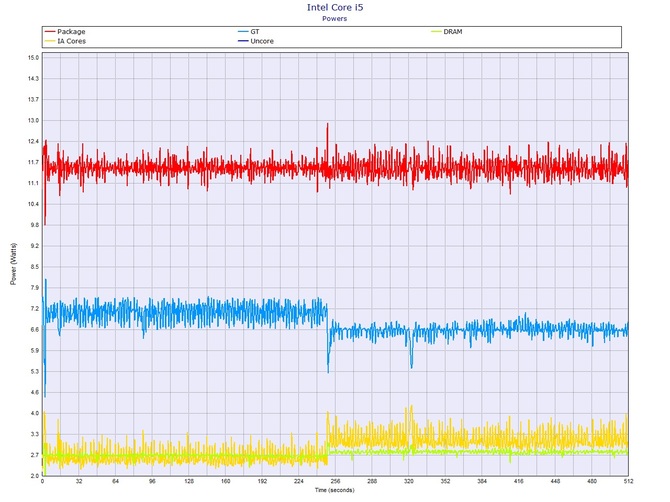This screenshot has height=502, width=670.
Task: Click the green DRAM legend color line
Action: click(x=437, y=32)
